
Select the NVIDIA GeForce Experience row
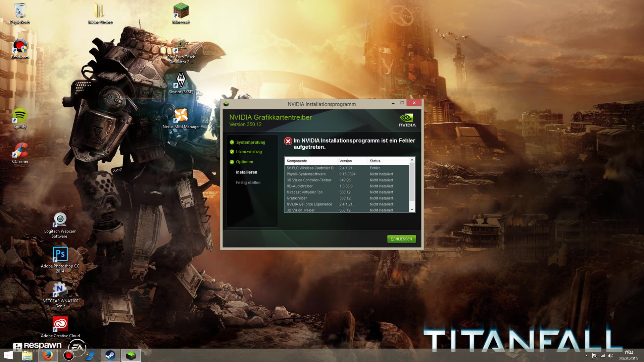[x=347, y=204]
